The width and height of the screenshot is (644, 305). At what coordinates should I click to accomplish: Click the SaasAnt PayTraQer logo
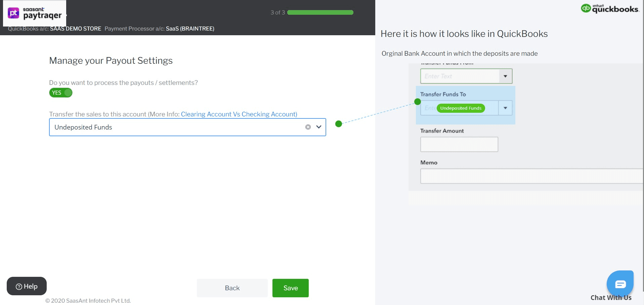coord(35,13)
